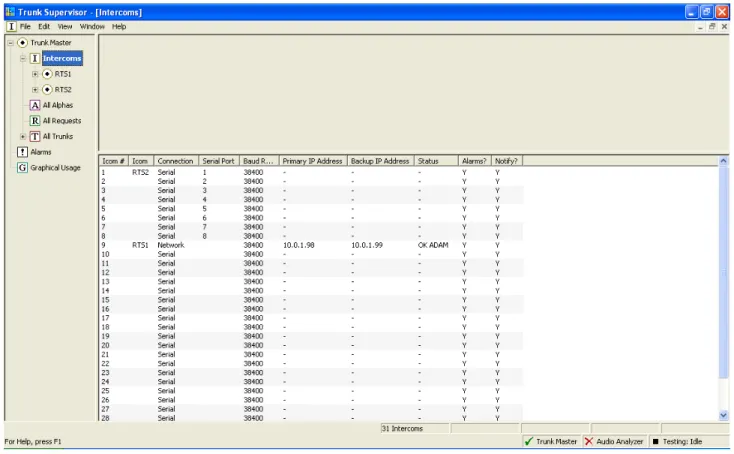Sort by the Serial Port column header
This screenshot has width=734, height=454.
[219, 161]
